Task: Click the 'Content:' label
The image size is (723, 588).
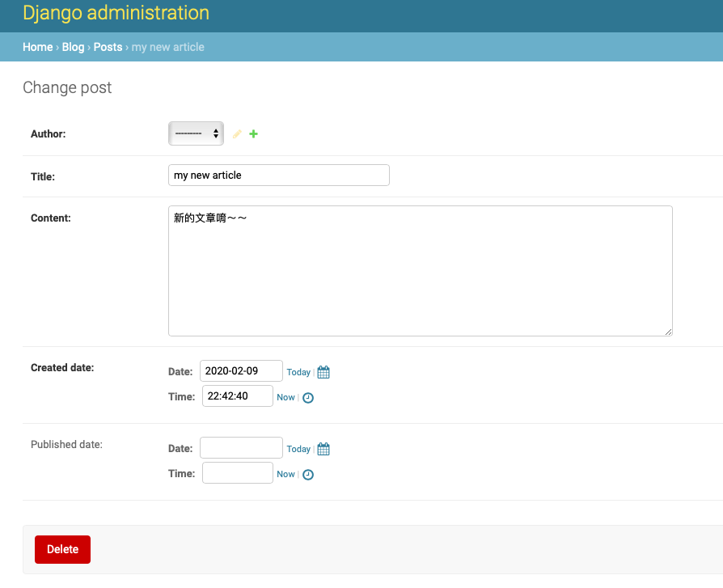Action: point(51,218)
